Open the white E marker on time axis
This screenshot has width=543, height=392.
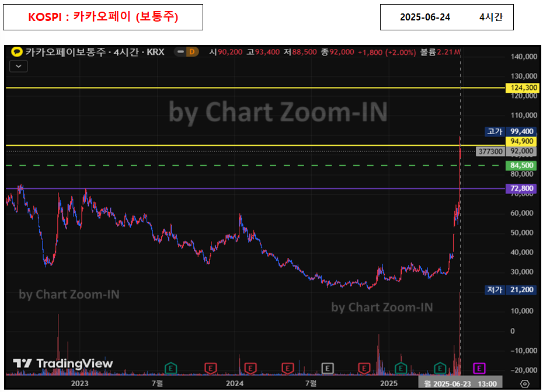[328, 368]
